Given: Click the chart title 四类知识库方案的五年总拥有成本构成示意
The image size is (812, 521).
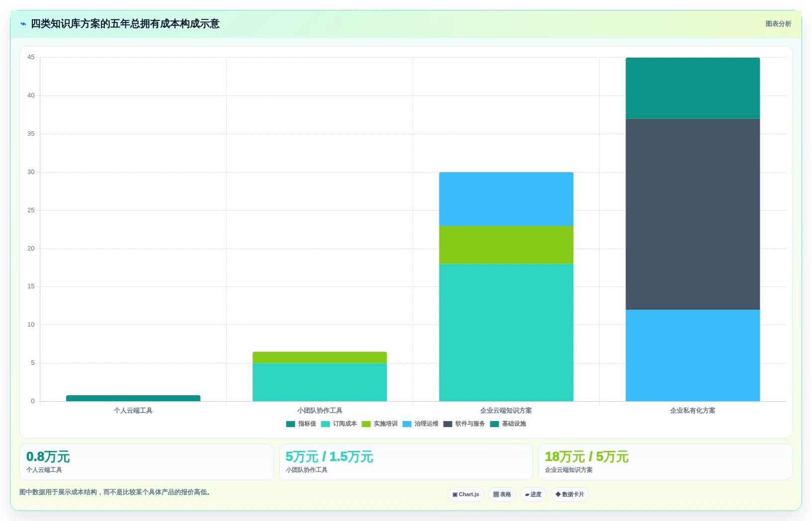Looking at the screenshot, I should (x=125, y=24).
